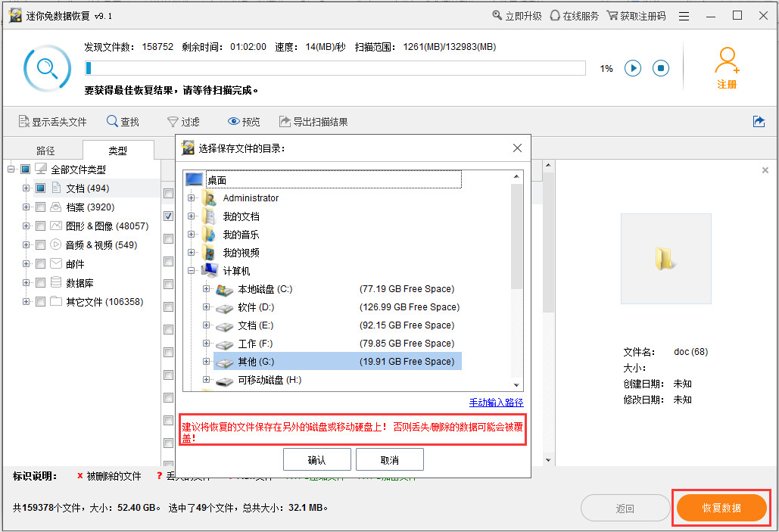Image resolution: width=779 pixels, height=532 pixels.
Task: Uncheck the checked file list checkbox
Action: pos(168,216)
